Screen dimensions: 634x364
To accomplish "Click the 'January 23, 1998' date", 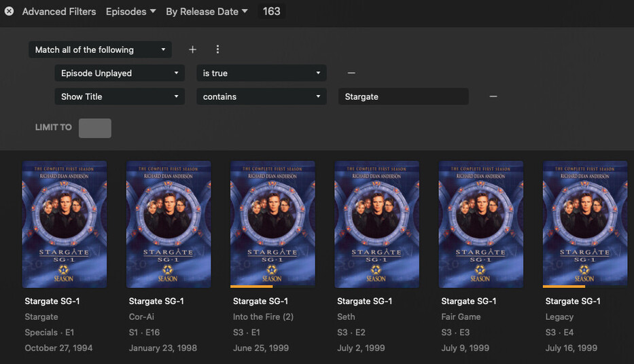I will coord(163,348).
